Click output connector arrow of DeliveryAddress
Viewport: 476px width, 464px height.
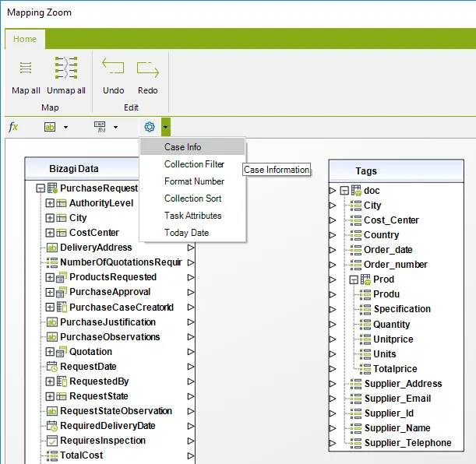190,248
